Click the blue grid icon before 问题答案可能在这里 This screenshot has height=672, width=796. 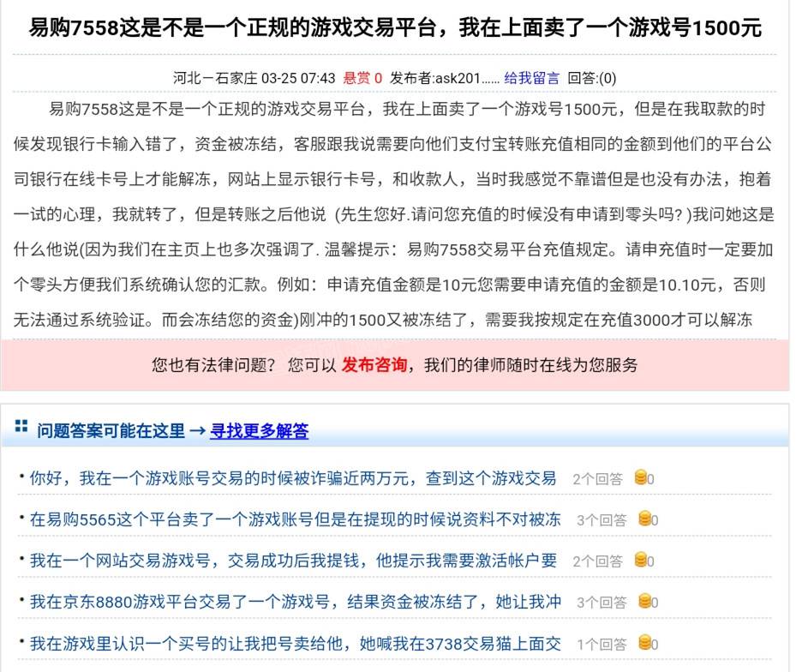pos(23,428)
